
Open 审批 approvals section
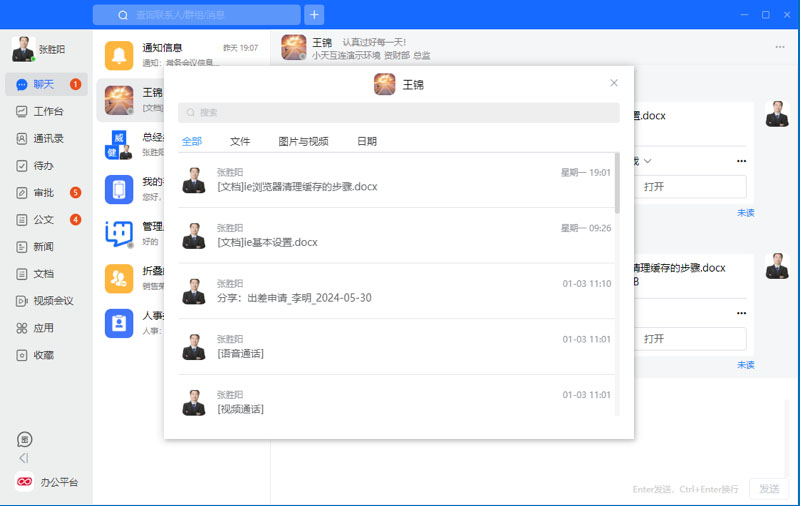click(x=42, y=192)
